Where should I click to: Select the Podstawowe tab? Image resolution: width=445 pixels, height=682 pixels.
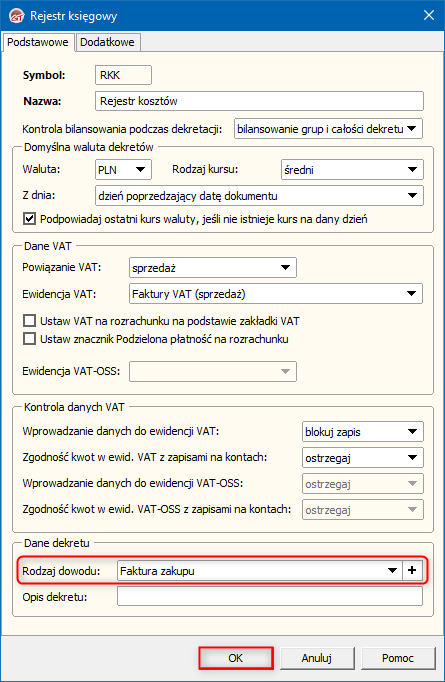[x=38, y=42]
